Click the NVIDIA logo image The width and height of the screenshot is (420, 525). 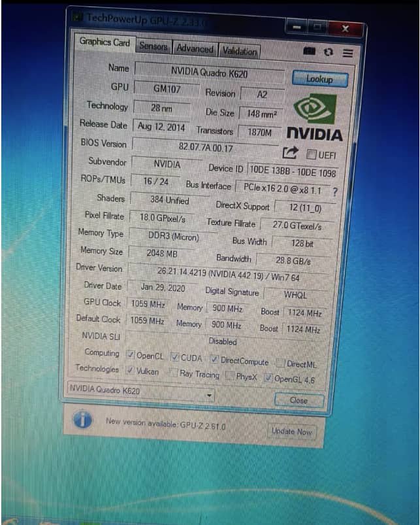(x=315, y=118)
